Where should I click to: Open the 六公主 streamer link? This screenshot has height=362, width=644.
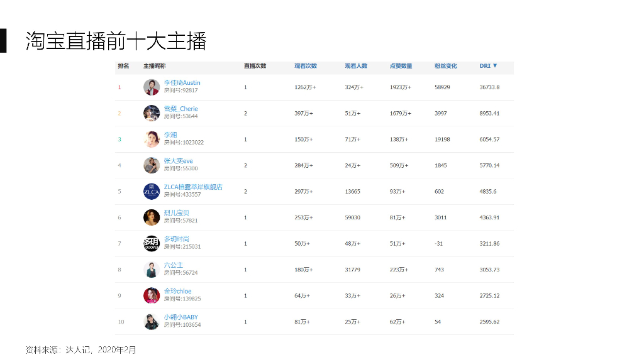tap(173, 265)
